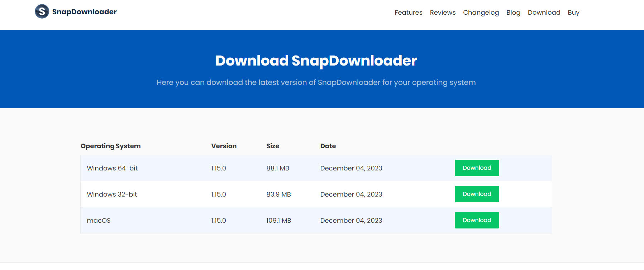644x270 pixels.
Task: Click the 83.9 MB size value
Action: [x=278, y=194]
